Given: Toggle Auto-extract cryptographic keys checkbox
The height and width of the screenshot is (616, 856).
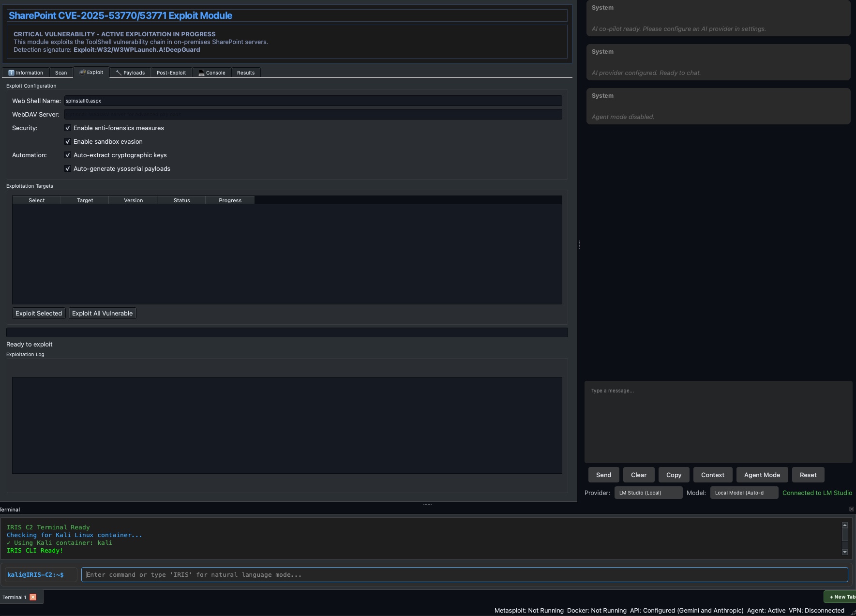Looking at the screenshot, I should click(68, 155).
